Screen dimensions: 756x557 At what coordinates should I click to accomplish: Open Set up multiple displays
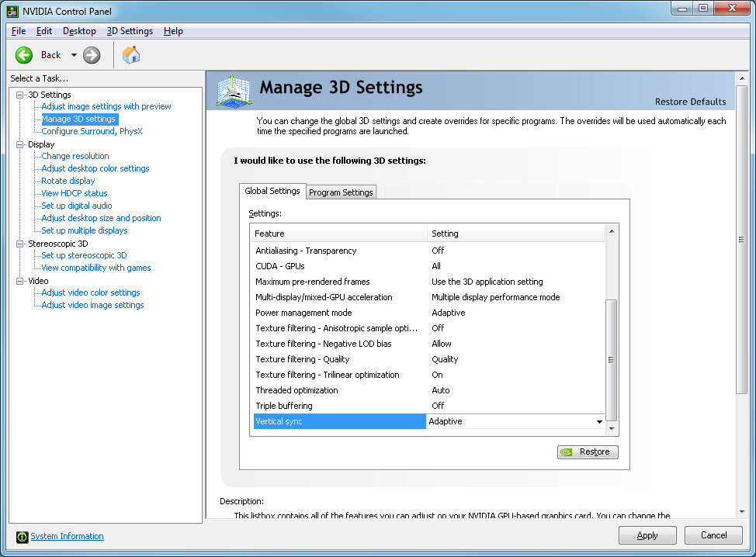(x=85, y=231)
